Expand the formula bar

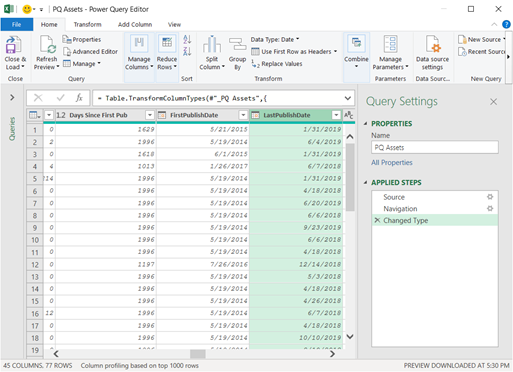click(348, 98)
